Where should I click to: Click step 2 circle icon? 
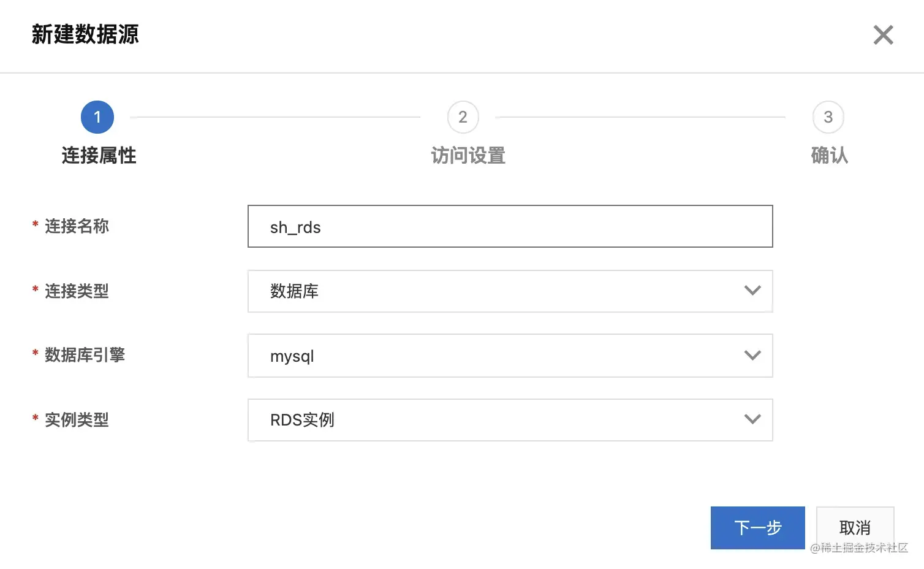pos(463,117)
